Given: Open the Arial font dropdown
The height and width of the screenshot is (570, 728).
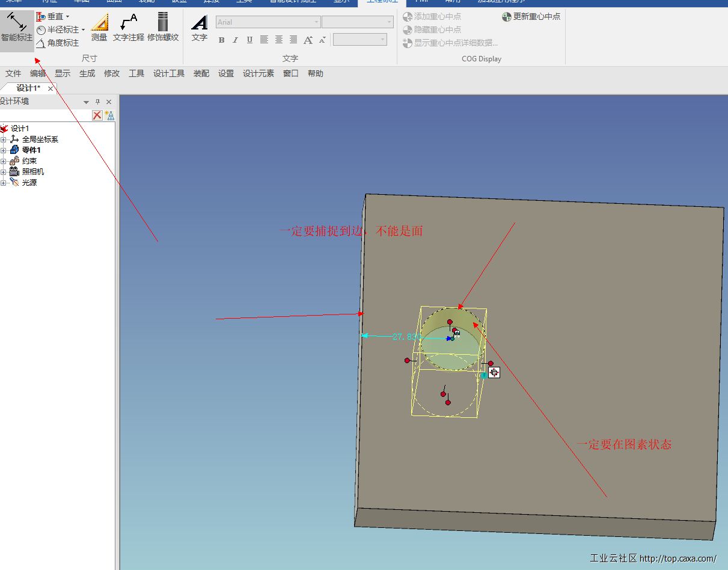Looking at the screenshot, I should pyautogui.click(x=316, y=22).
